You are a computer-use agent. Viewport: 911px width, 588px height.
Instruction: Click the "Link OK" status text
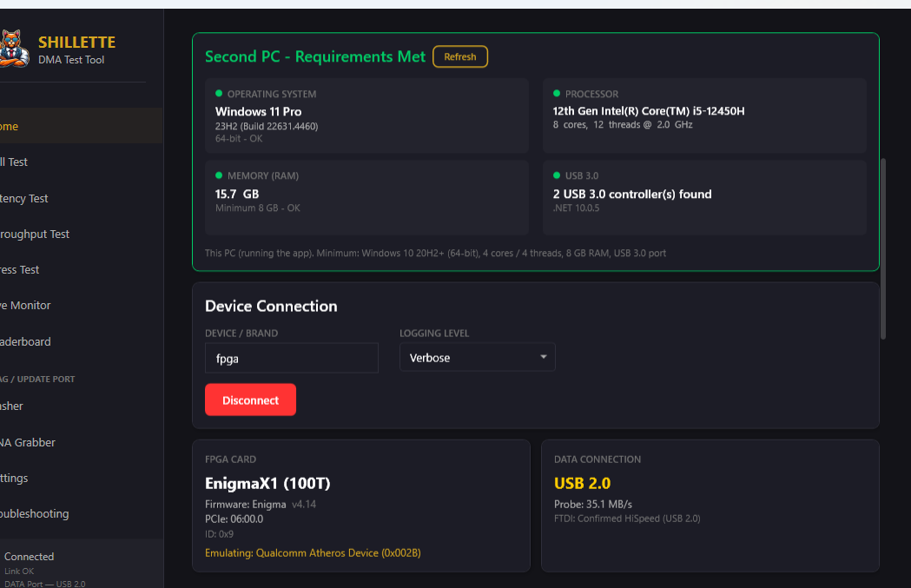[19, 571]
